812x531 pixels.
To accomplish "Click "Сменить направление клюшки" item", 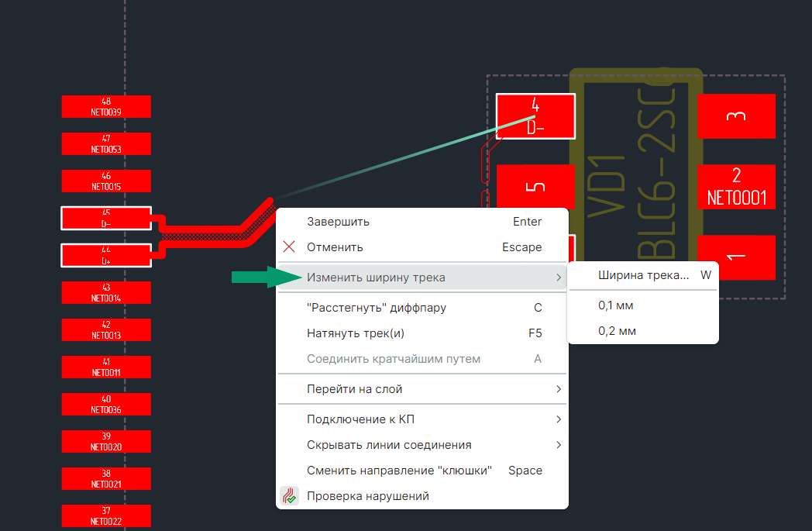I will [x=399, y=471].
